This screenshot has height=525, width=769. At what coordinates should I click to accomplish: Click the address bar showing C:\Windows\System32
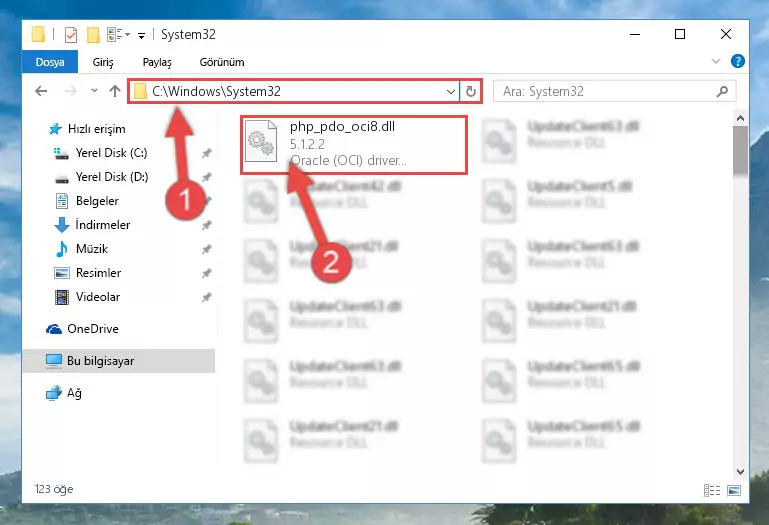click(x=295, y=91)
